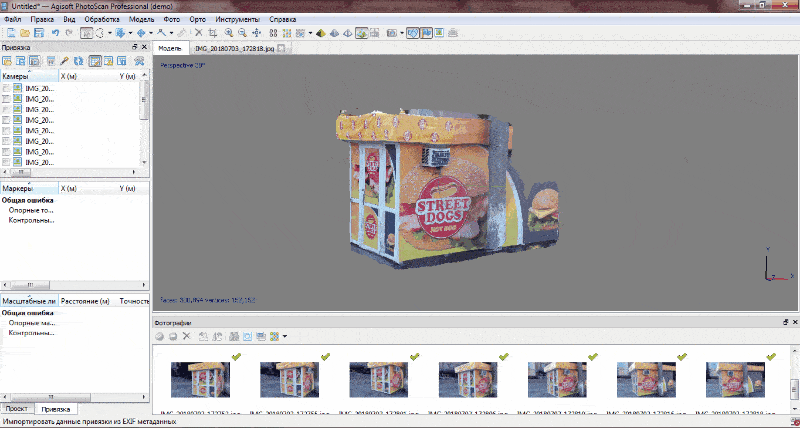Click the New project icon
The width and height of the screenshot is (800, 428).
11,33
